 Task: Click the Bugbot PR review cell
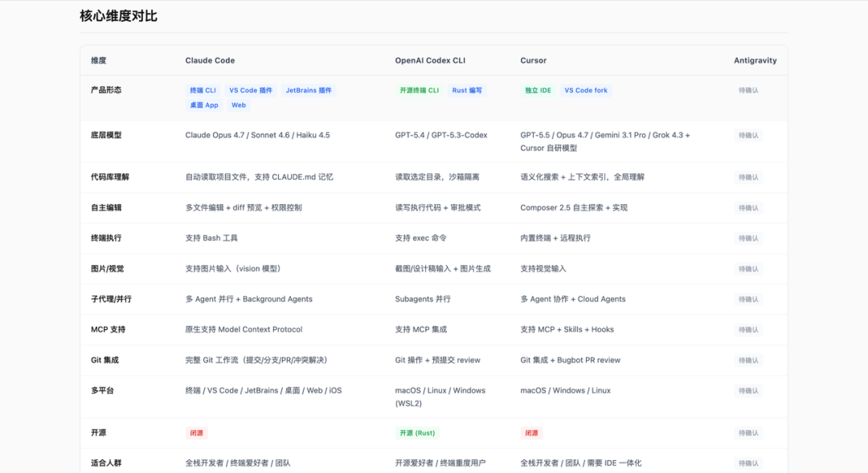[570, 360]
